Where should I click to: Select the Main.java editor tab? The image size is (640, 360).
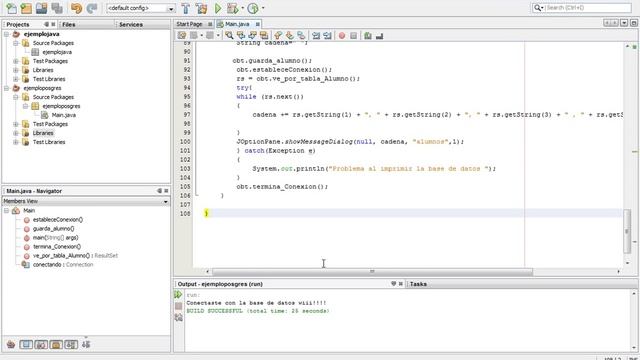pyautogui.click(x=237, y=24)
